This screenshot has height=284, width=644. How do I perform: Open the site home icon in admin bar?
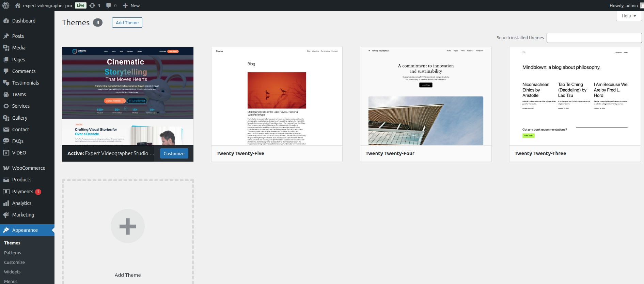click(18, 5)
